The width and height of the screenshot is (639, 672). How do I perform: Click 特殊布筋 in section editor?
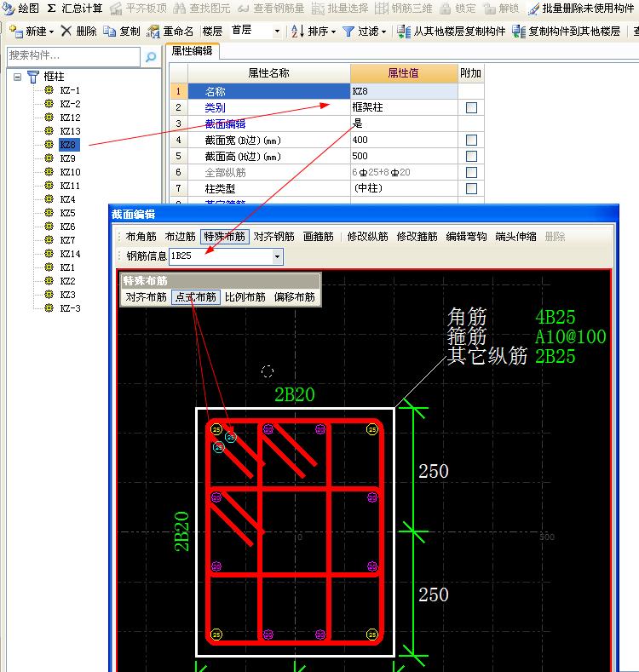(x=225, y=237)
